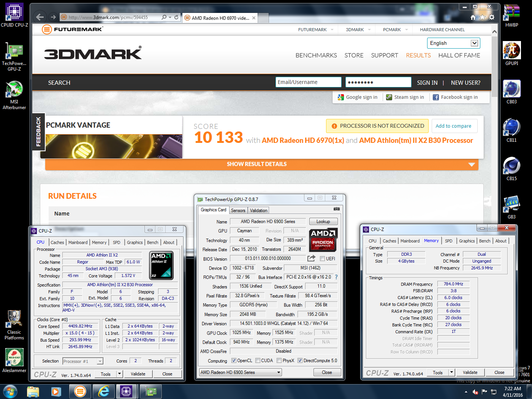532x399 pixels.
Task: Click the password input field
Action: point(378,82)
